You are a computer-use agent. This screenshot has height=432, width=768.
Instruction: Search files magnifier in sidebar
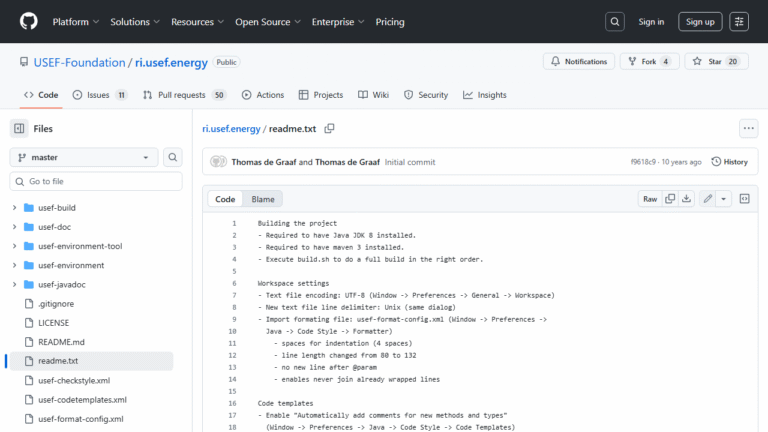pos(173,157)
